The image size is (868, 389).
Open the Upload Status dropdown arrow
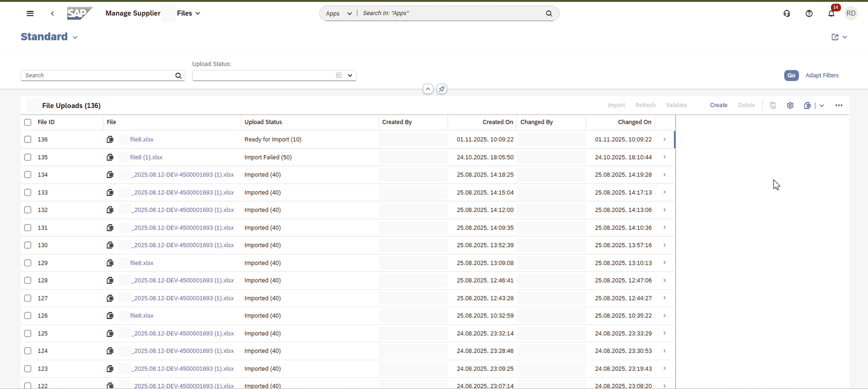[350, 75]
